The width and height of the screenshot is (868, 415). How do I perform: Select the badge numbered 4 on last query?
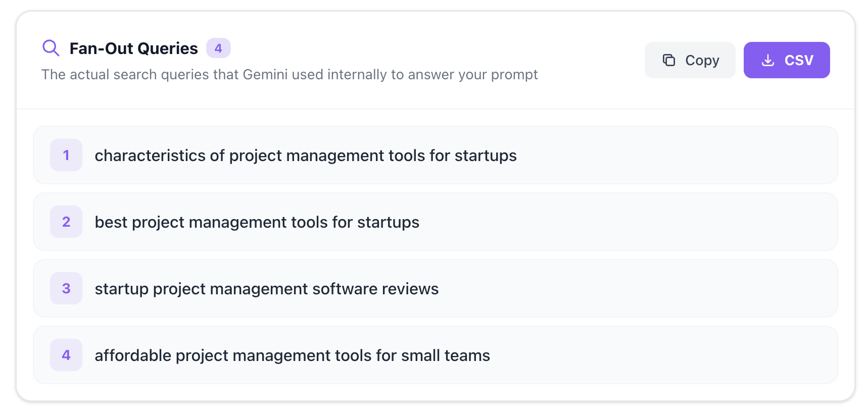66,355
